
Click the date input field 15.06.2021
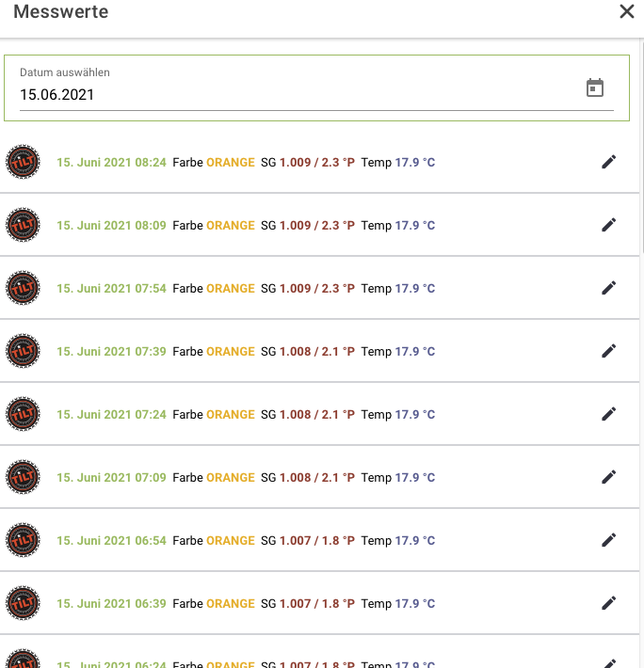[282, 95]
